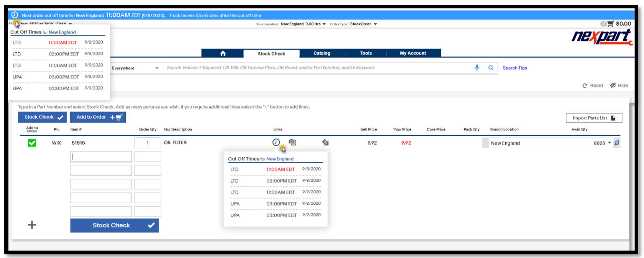
Task: Click the magnifying glass search icon
Action: [490, 68]
